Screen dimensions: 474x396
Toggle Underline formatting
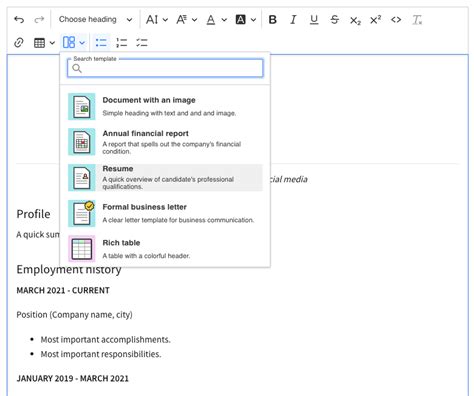pos(314,20)
